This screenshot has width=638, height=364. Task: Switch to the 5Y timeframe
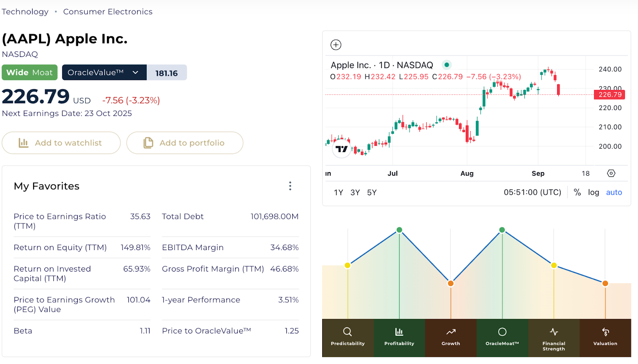pos(372,192)
